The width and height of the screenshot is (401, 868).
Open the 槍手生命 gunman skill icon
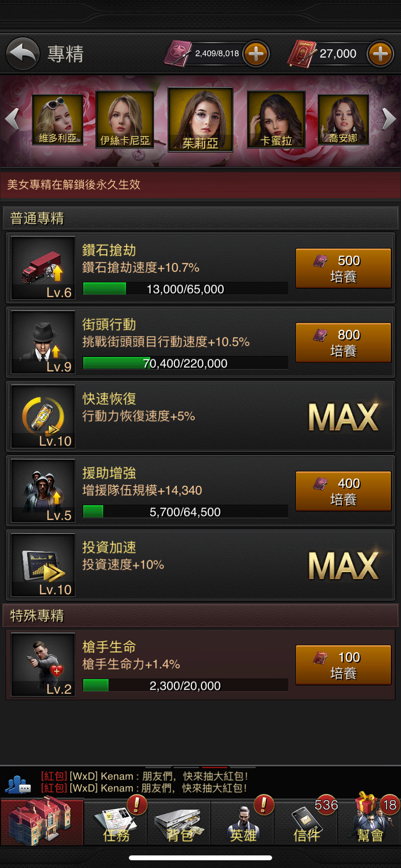tap(43, 665)
